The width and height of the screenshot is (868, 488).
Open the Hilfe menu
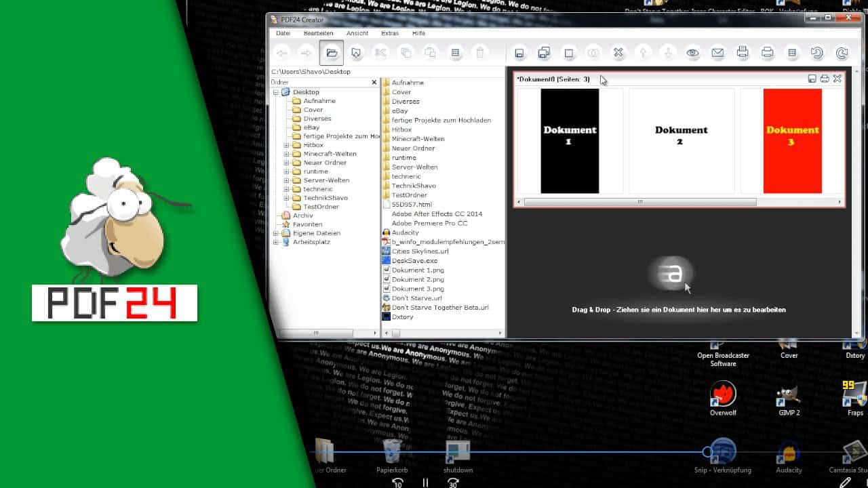point(419,33)
